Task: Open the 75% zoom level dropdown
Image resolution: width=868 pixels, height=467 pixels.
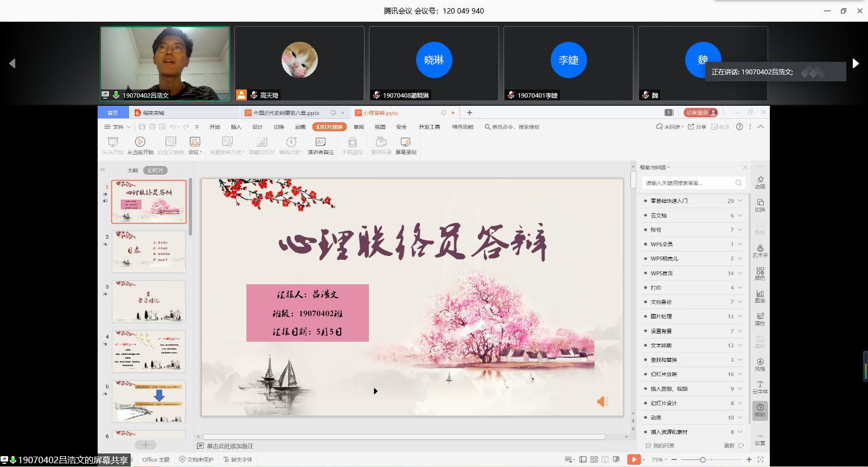Action: 659,459
